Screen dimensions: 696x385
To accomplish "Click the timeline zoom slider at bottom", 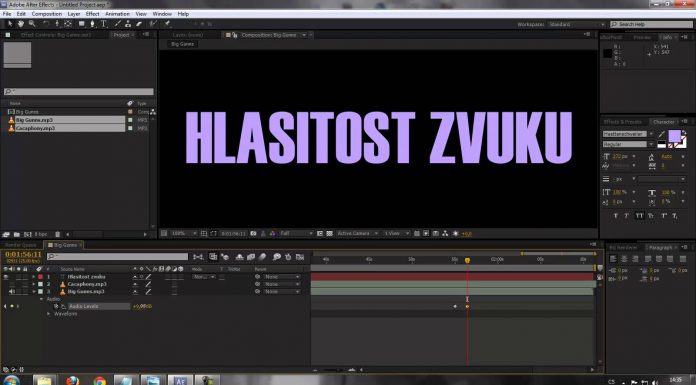I will click(x=333, y=369).
